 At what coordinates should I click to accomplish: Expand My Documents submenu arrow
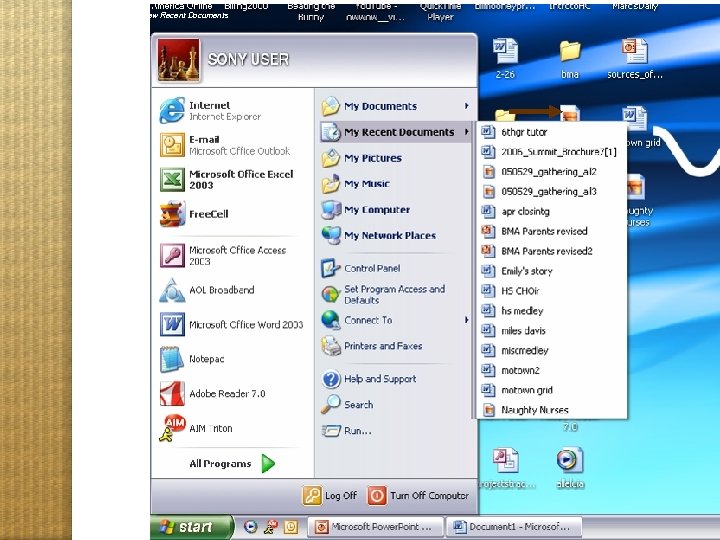pos(467,106)
